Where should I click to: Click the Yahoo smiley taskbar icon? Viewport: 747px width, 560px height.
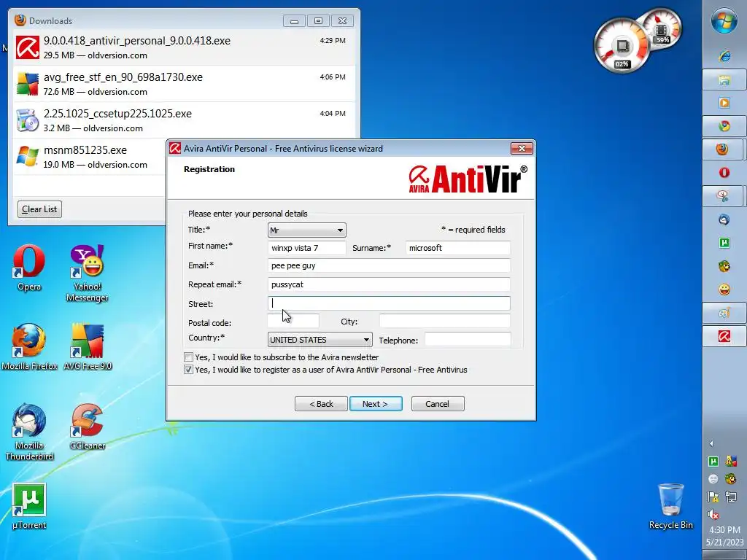pos(724,289)
